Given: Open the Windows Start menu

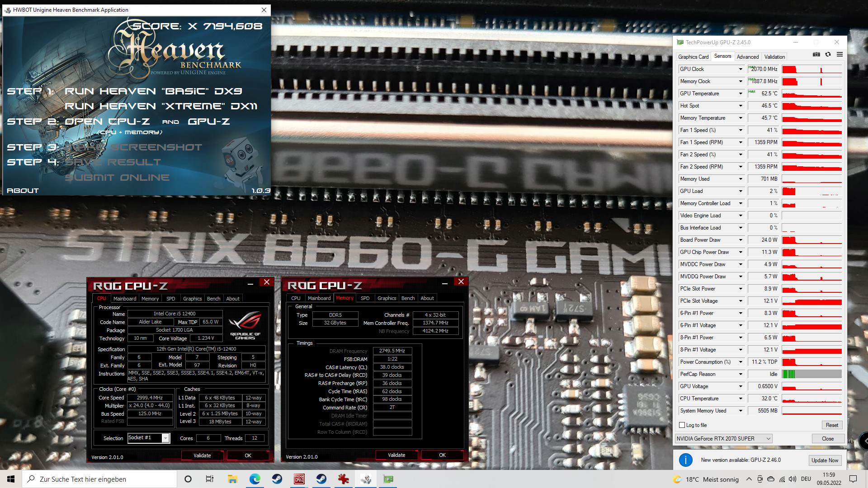Looking at the screenshot, I should click(x=11, y=479).
